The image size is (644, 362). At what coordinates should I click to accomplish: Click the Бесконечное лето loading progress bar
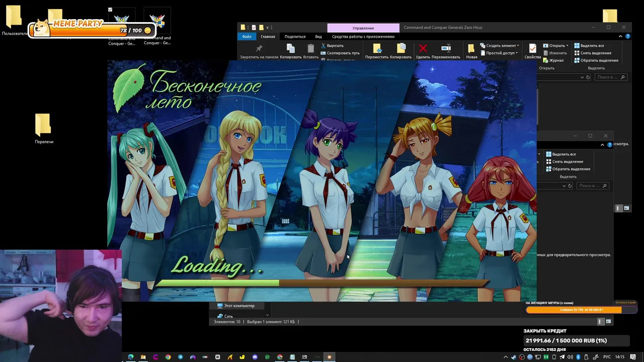pos(322,284)
